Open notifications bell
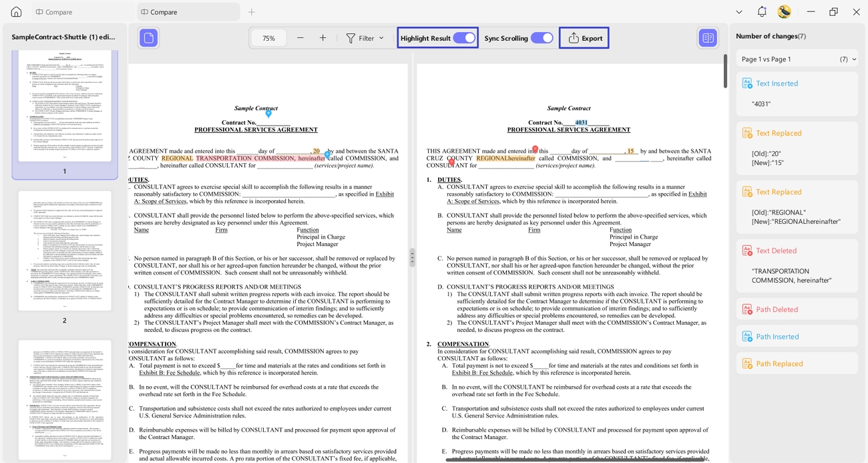 (762, 12)
